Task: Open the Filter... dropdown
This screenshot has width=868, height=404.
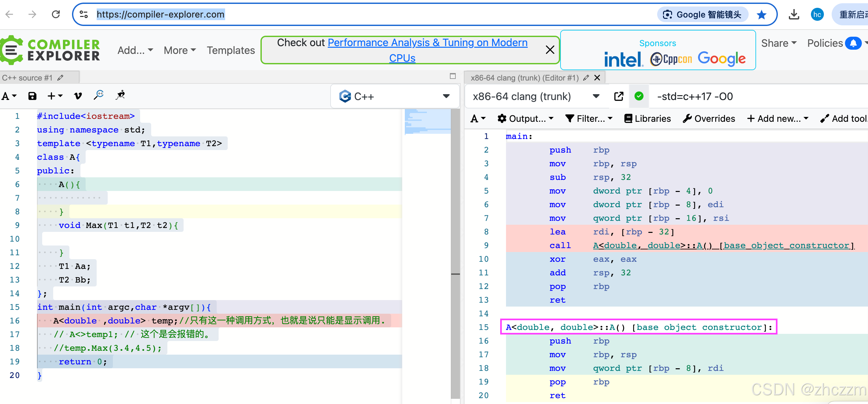Action: tap(589, 119)
